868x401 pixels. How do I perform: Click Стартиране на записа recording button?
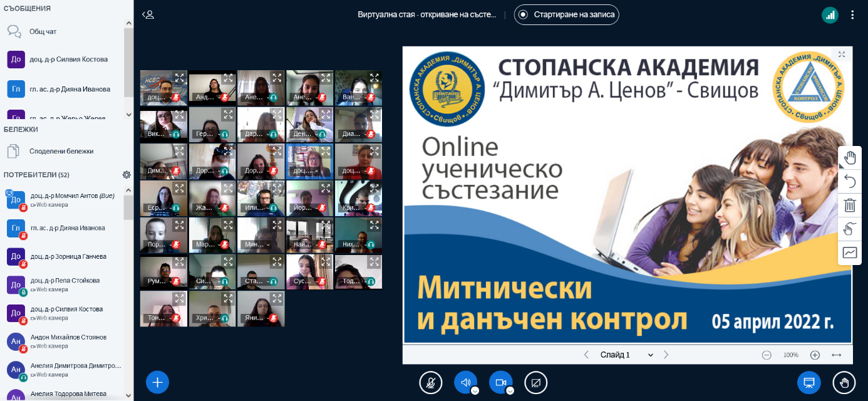click(567, 14)
